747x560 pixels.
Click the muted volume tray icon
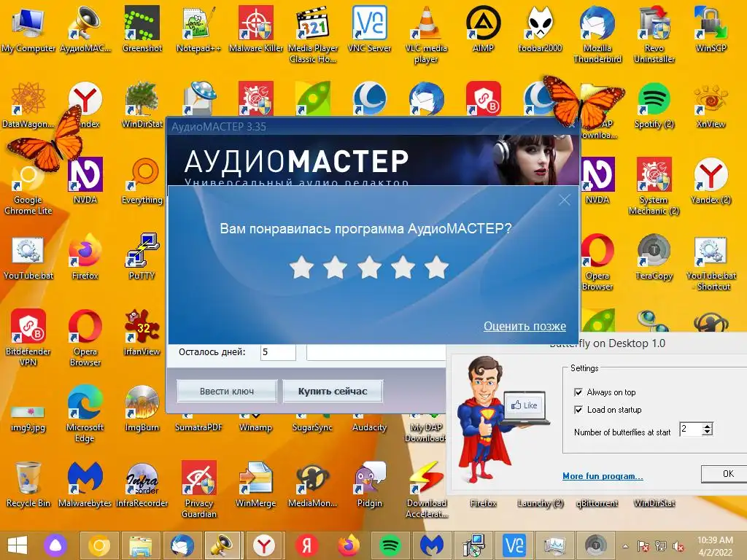point(678,546)
